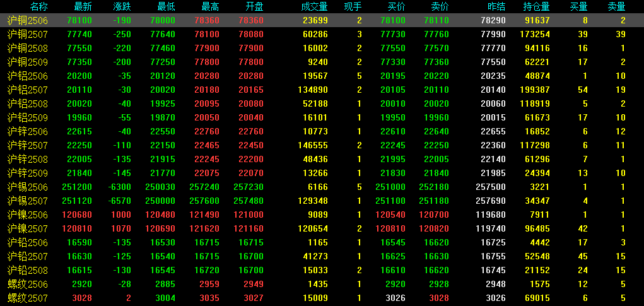Select the 沪铜2507 contract row
Viewport: 644px width, 306px height.
(x=322, y=35)
